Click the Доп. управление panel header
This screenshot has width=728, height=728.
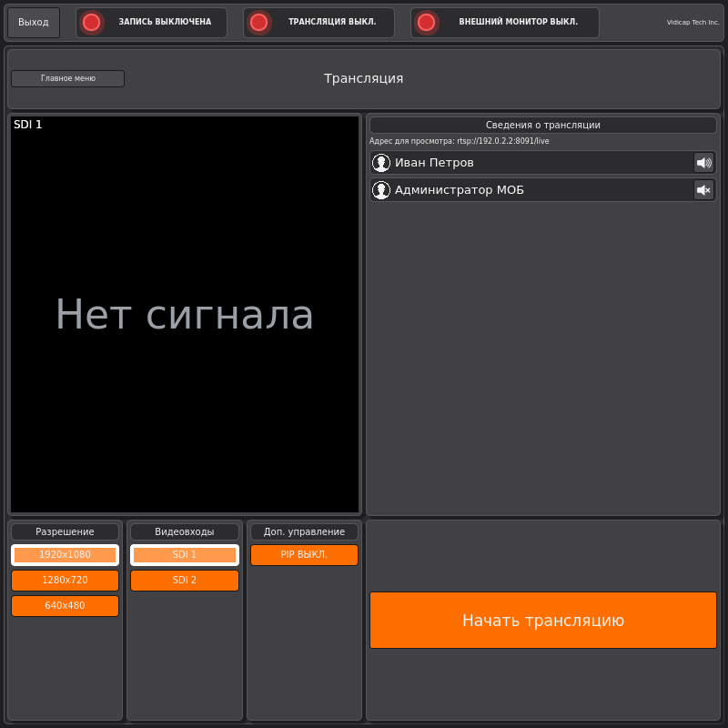(x=304, y=531)
